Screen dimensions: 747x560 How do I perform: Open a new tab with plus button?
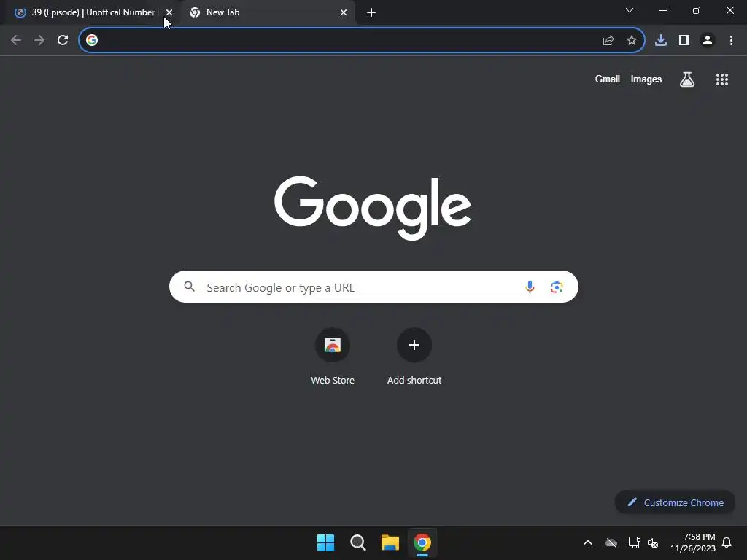tap(371, 12)
